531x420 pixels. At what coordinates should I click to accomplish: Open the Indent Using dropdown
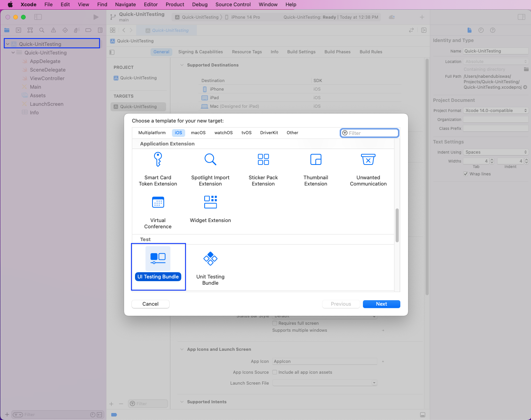click(496, 152)
